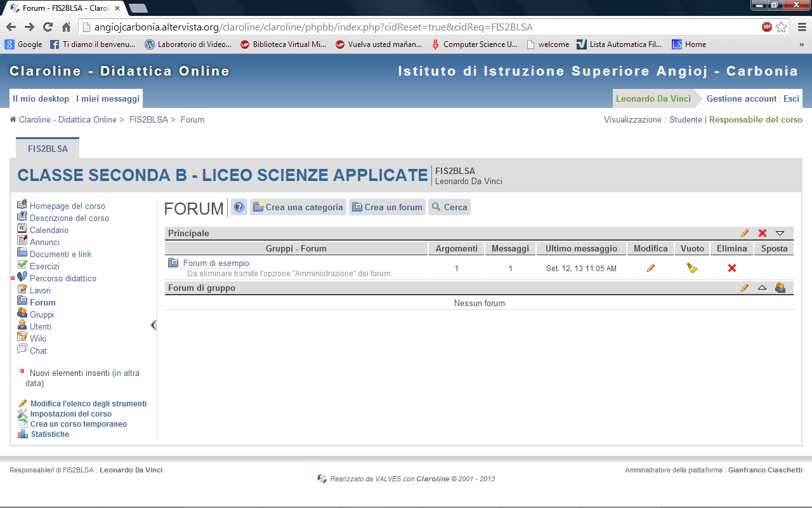Click Gianfranco Ciaschetti administrator link
The width and height of the screenshot is (812, 508).
(x=765, y=470)
